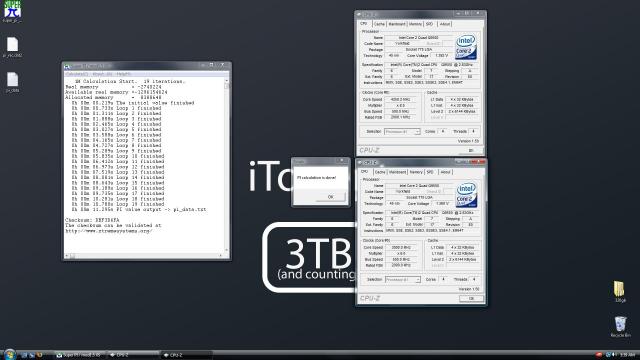Screen dimensions: 640x360
Task: Click the Bus Speed value in lower CPU-Z
Action: coord(401,259)
